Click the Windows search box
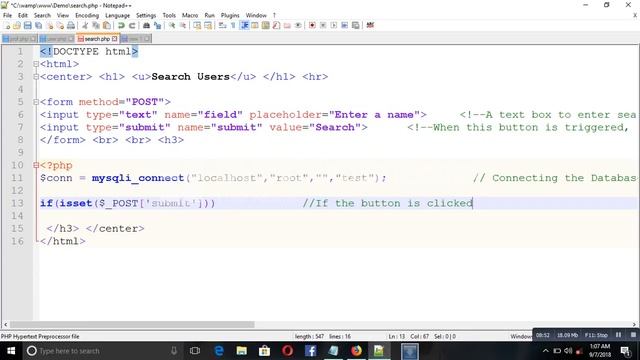 coord(101,351)
